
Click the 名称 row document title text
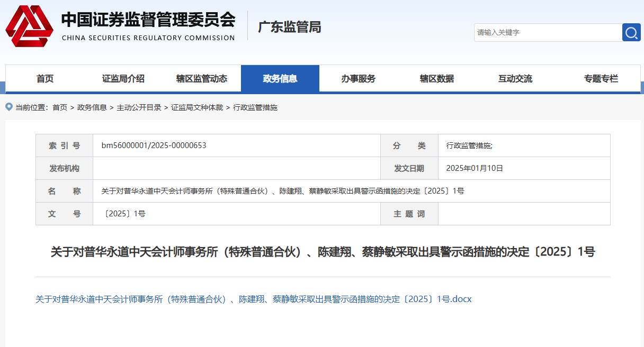point(283,191)
